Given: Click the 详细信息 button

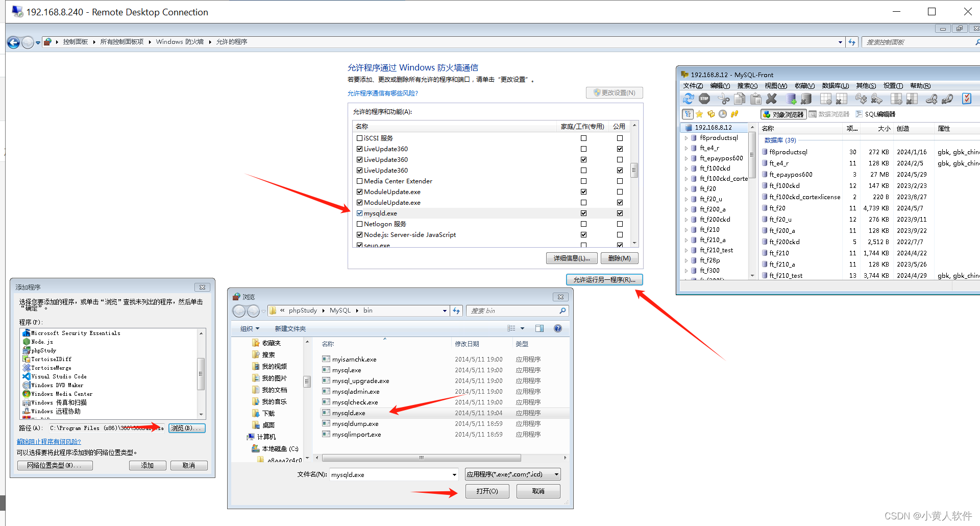Looking at the screenshot, I should point(572,258).
